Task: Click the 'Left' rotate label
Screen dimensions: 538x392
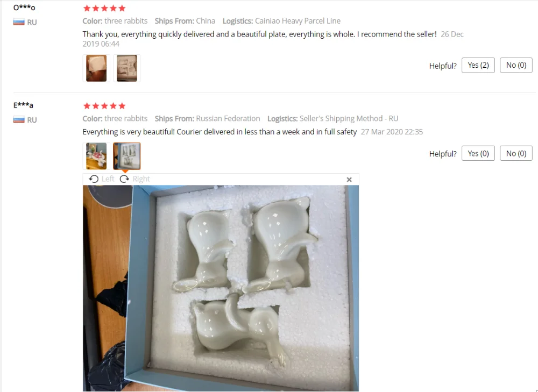Action: point(108,179)
